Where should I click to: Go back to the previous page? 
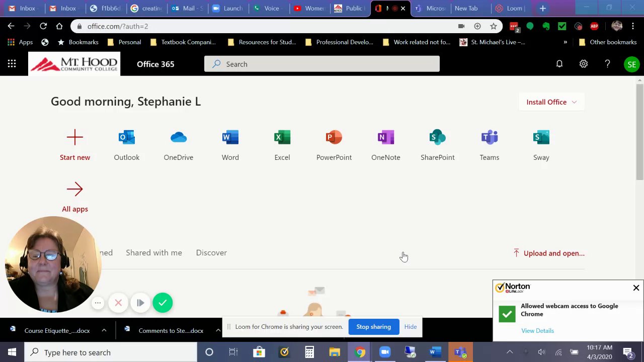pos(11,26)
